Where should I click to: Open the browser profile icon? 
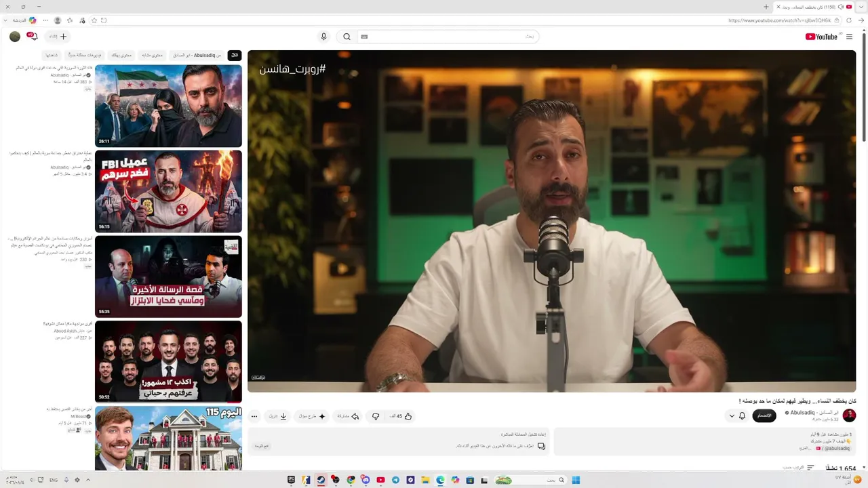[58, 20]
